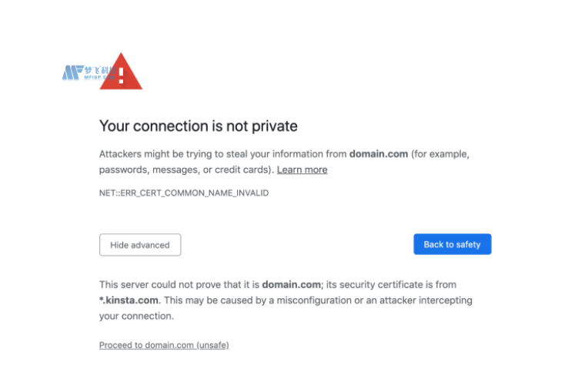This screenshot has height=386, width=588.
Task: Collapse details with the Hide advanced button
Action: [140, 245]
